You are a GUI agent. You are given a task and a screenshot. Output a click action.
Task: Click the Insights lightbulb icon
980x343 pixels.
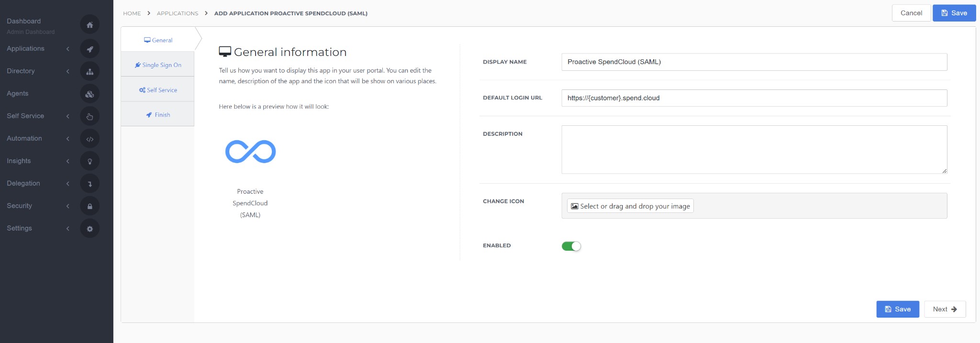(x=89, y=161)
